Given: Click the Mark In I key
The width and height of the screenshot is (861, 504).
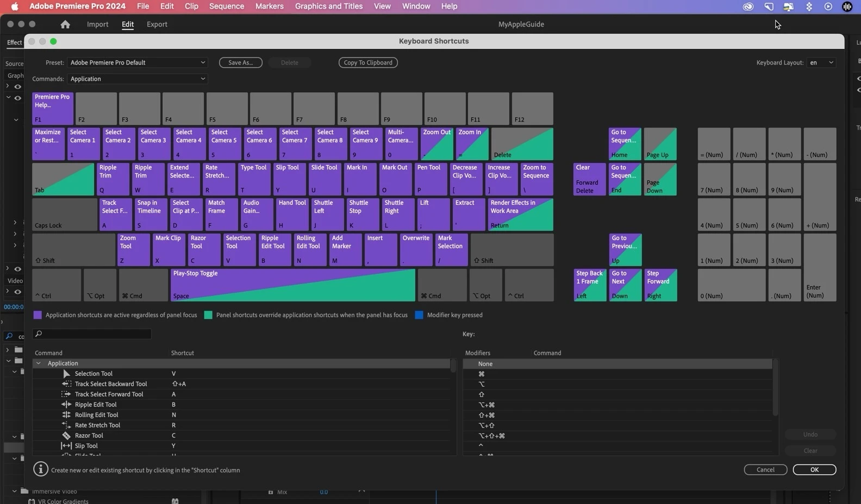Looking at the screenshot, I should pos(360,179).
